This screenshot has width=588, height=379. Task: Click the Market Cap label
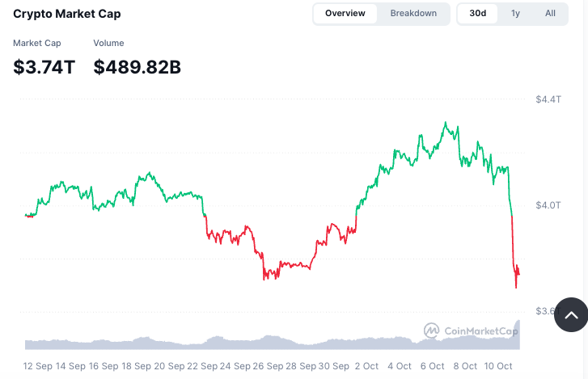pos(37,43)
